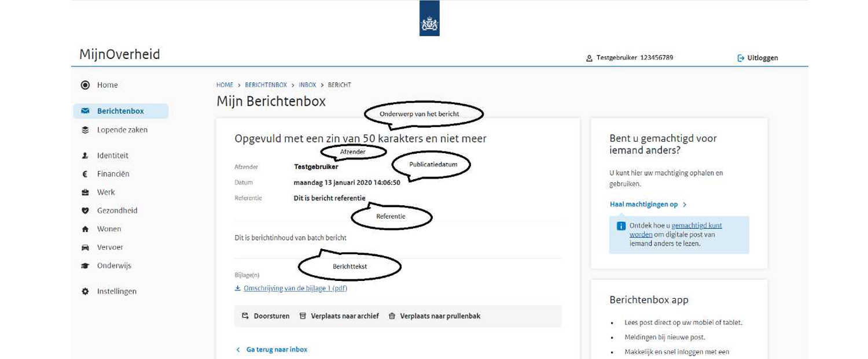
Task: Click the archive box icon
Action: pos(303,316)
